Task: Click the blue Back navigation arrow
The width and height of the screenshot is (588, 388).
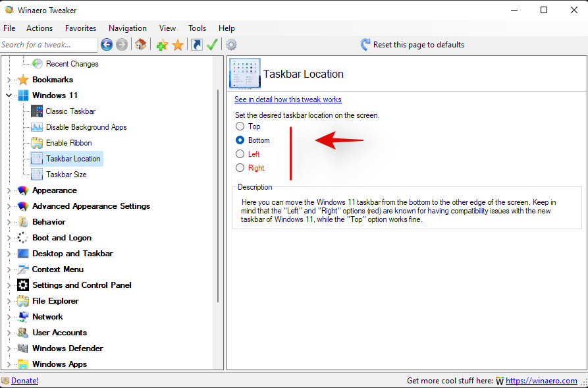Action: pos(107,45)
